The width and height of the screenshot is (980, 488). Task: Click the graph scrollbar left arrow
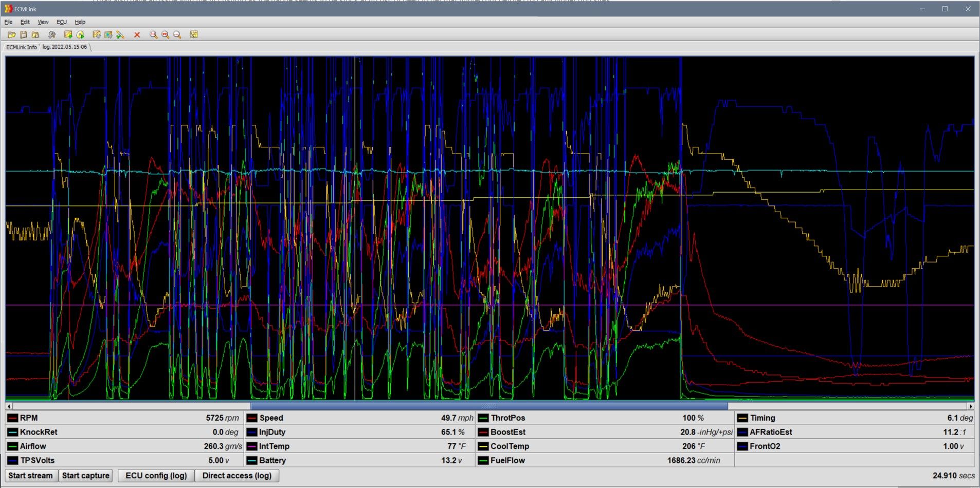click(9, 406)
